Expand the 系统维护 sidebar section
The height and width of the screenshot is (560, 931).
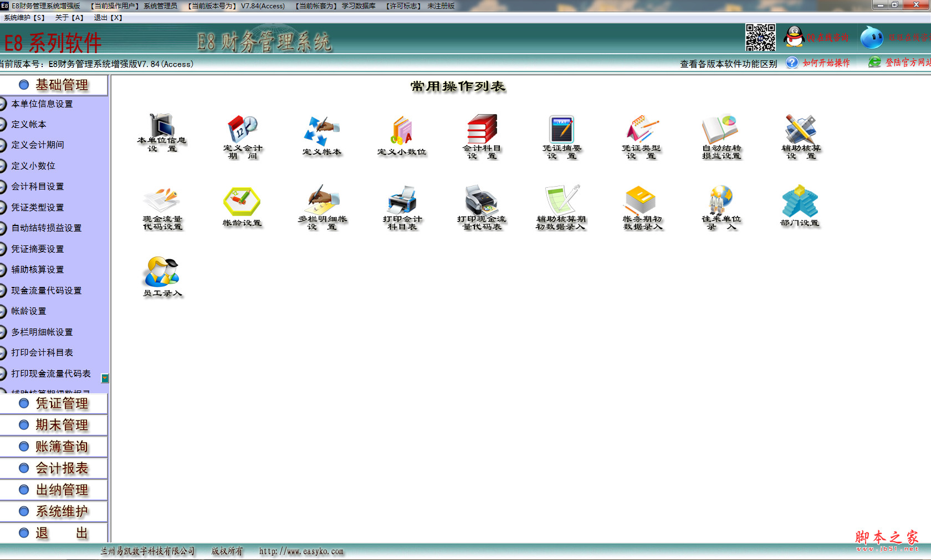coord(54,511)
